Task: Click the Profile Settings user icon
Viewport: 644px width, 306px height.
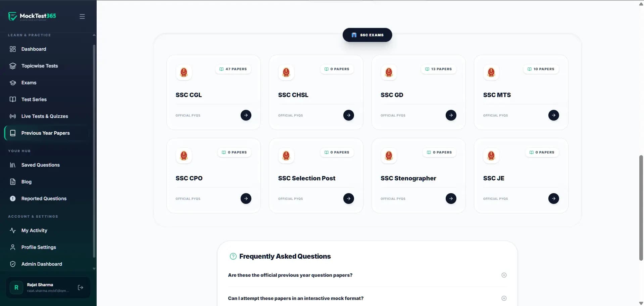Action: pos(13,247)
